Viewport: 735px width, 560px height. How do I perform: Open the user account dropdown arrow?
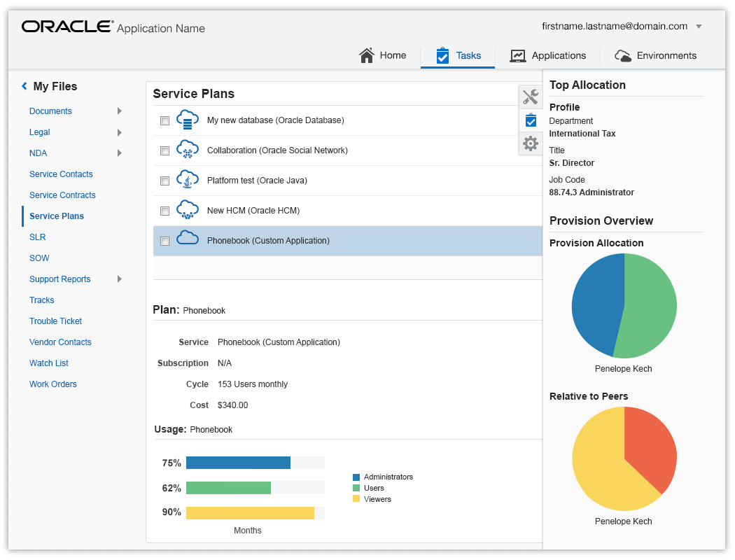[x=699, y=27]
